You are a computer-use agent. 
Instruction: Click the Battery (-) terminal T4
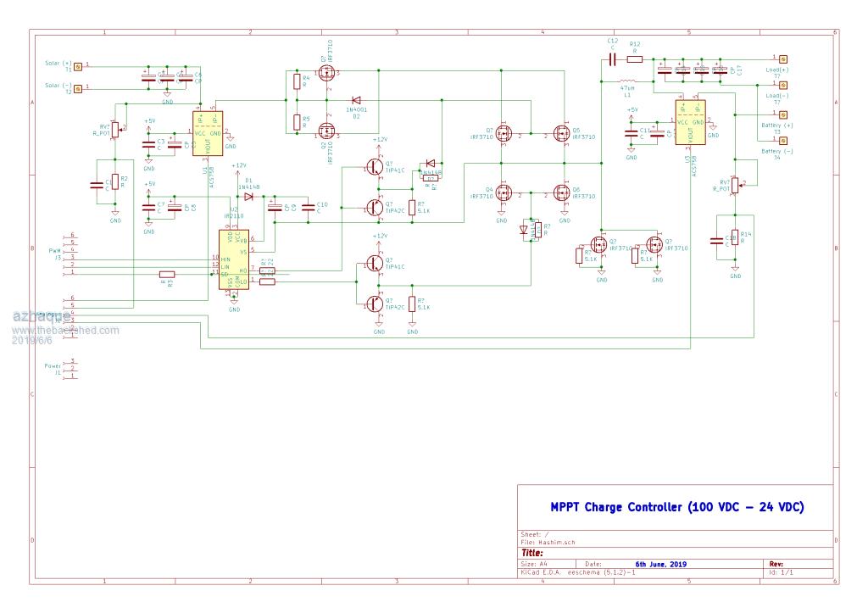783,141
